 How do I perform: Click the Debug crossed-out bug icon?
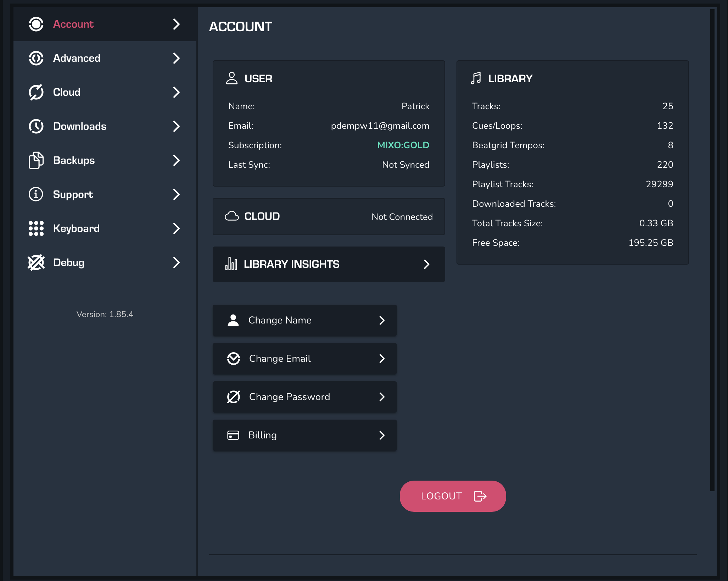pyautogui.click(x=36, y=262)
